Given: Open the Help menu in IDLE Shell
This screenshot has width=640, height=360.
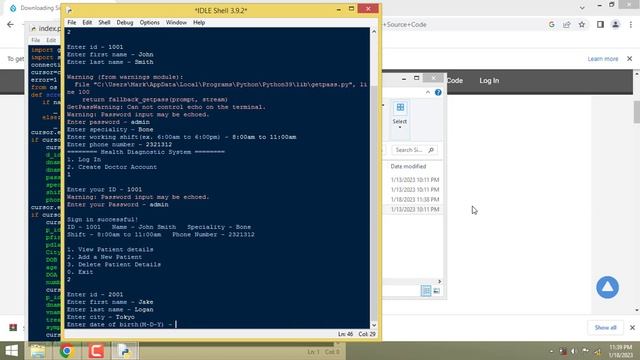Looking at the screenshot, I should (x=199, y=22).
